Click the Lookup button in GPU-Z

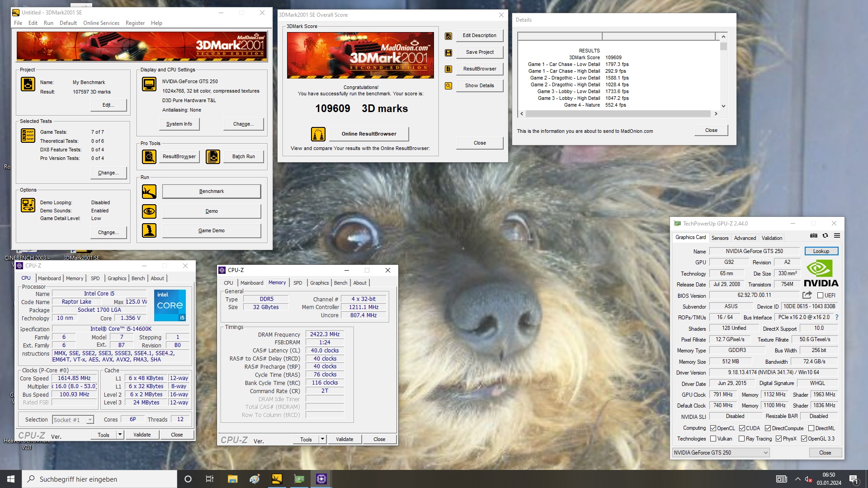(821, 251)
